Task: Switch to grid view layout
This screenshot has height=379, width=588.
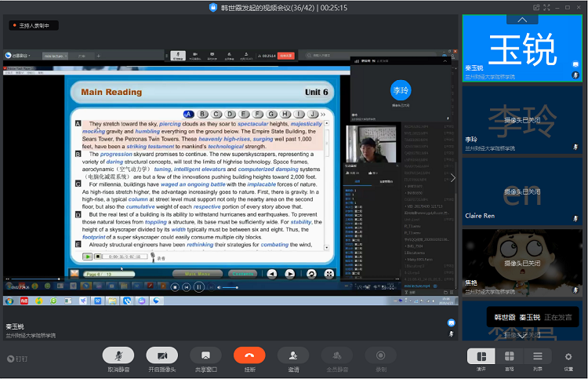Action: [x=510, y=356]
